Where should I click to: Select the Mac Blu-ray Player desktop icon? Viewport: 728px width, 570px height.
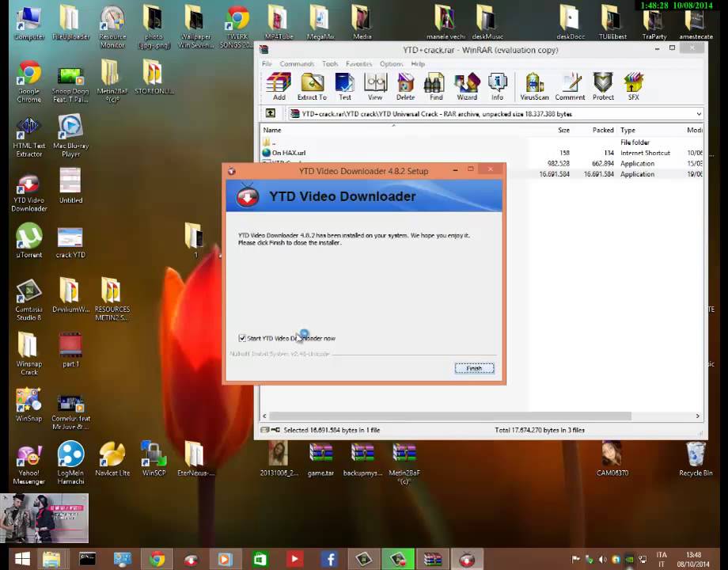[70, 135]
